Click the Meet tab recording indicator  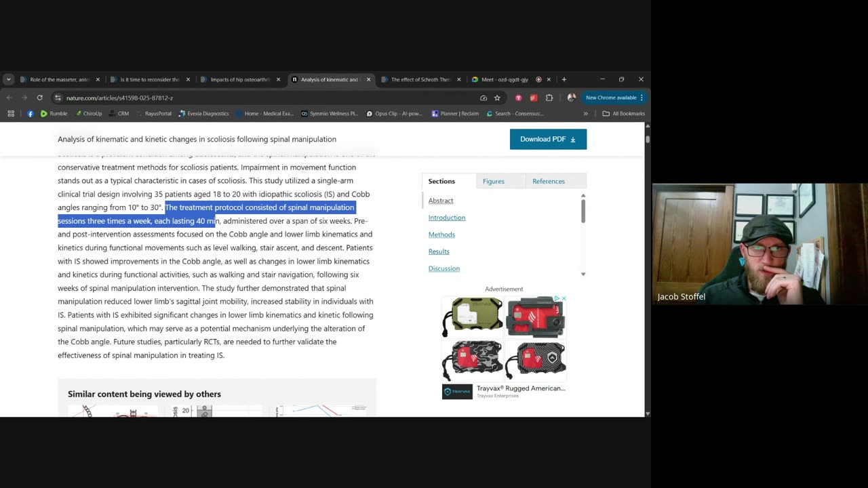(x=538, y=79)
